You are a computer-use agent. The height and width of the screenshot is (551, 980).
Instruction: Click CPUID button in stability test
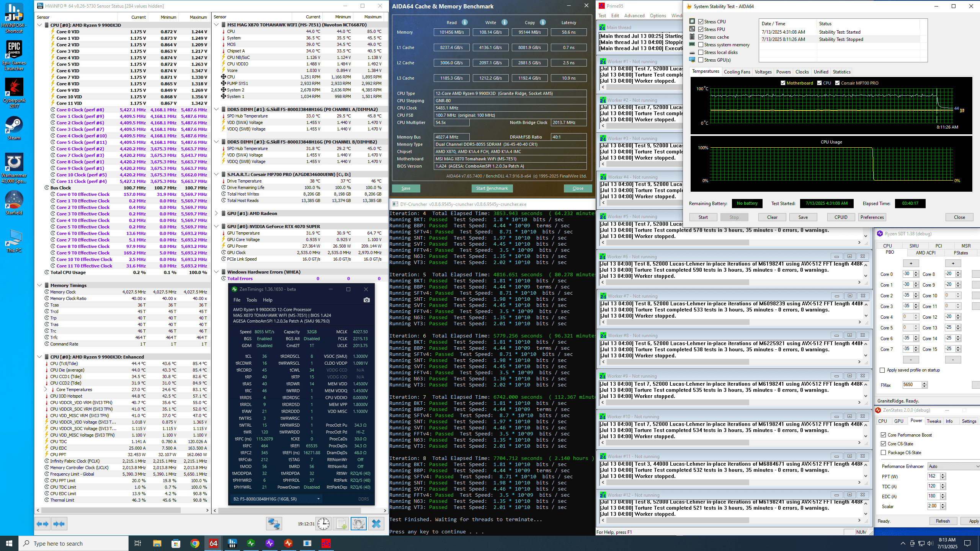coord(841,217)
